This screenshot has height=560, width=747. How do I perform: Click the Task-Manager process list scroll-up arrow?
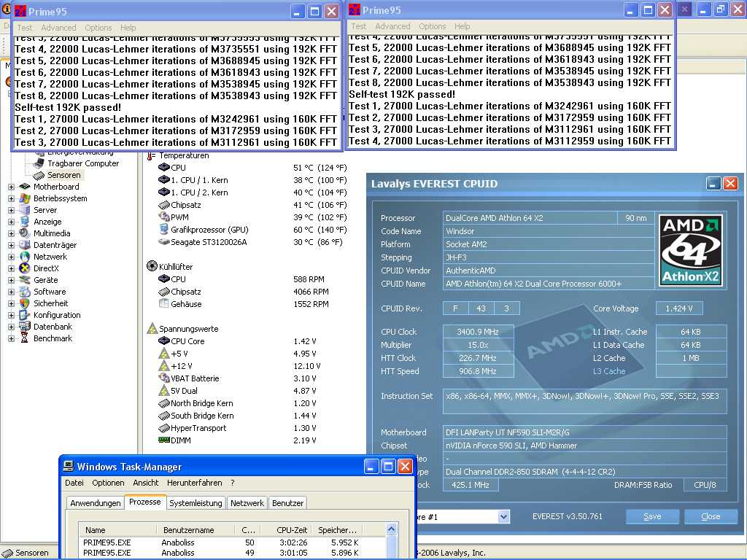pos(392,529)
